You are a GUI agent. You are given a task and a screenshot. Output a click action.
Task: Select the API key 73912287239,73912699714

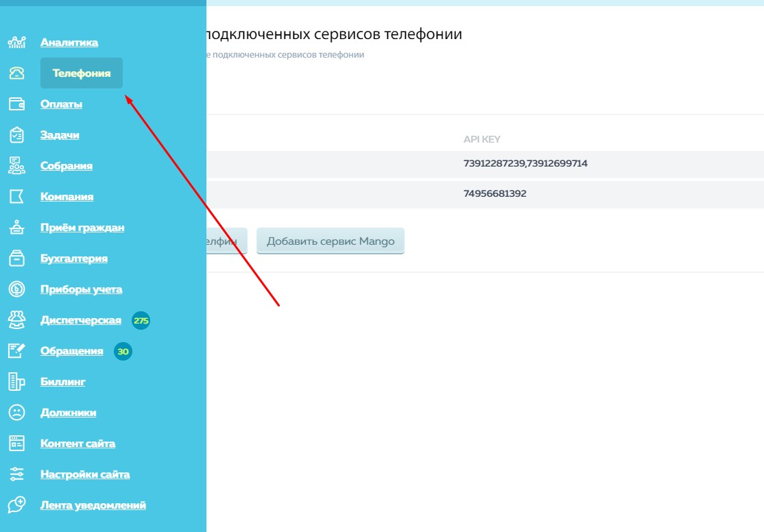coord(525,163)
